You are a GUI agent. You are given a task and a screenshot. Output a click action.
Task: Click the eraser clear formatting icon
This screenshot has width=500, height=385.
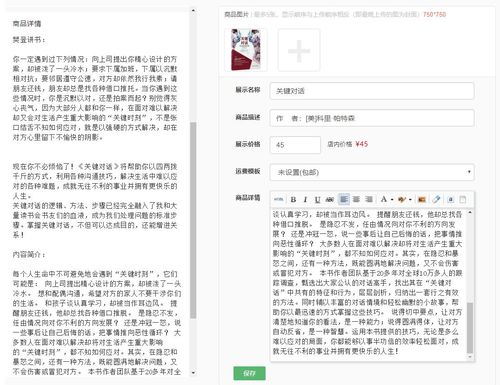[436, 199]
